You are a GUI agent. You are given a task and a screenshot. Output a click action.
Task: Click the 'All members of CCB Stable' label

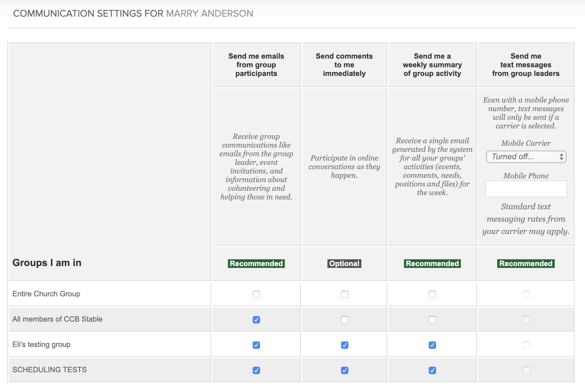tap(57, 319)
